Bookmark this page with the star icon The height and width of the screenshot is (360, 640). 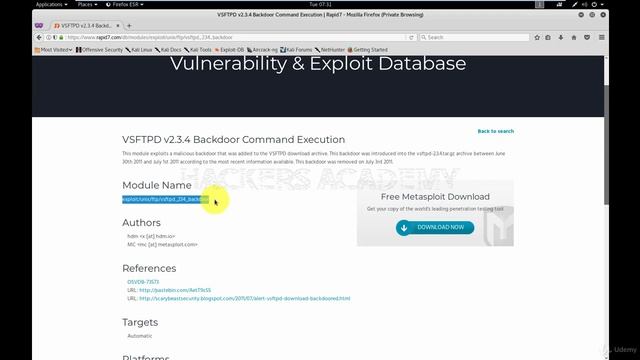(x=537, y=37)
